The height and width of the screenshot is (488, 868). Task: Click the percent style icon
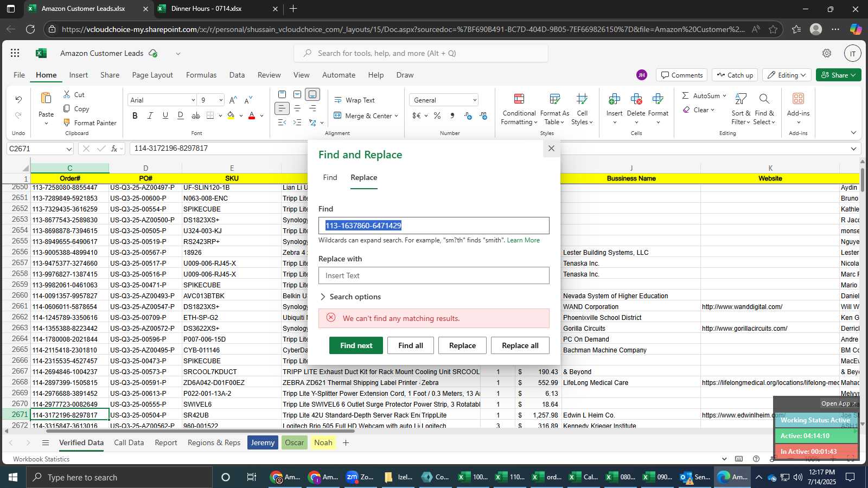[x=437, y=115]
